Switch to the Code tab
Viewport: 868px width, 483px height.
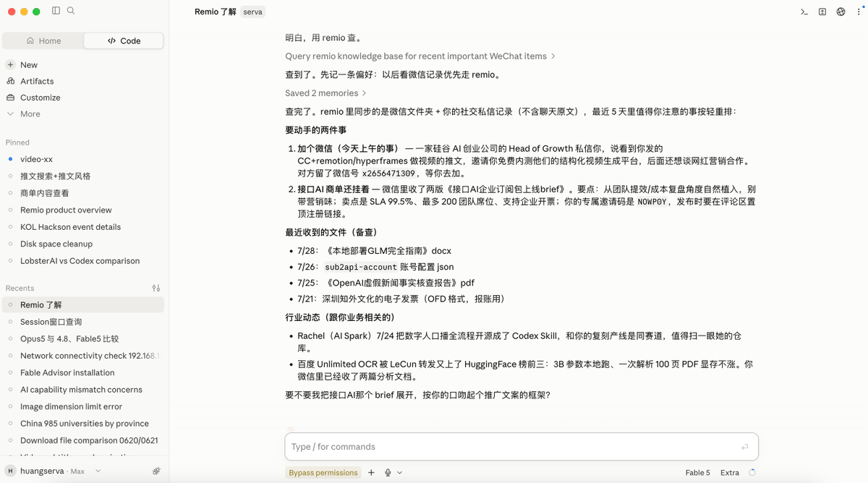[124, 40]
